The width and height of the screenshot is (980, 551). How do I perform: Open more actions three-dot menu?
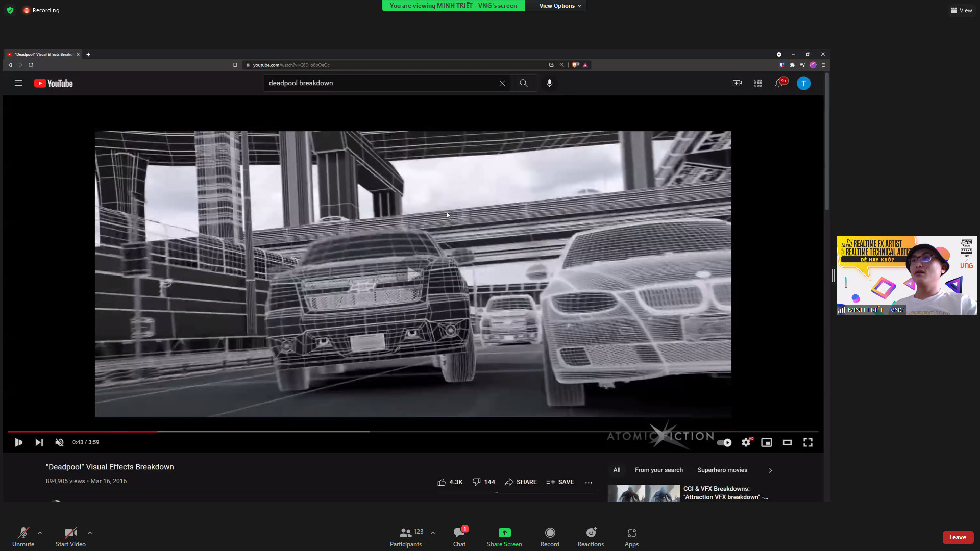tap(589, 482)
